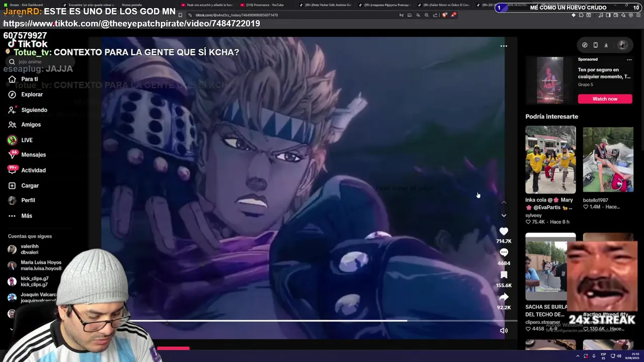The width and height of the screenshot is (644, 362).
Task: Open the taskbar clock showing 21:55
Action: (632, 356)
